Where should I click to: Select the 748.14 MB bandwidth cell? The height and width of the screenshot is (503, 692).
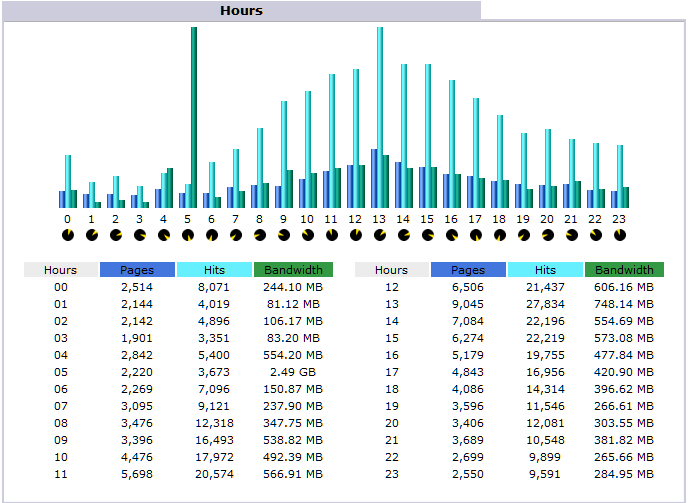(624, 304)
